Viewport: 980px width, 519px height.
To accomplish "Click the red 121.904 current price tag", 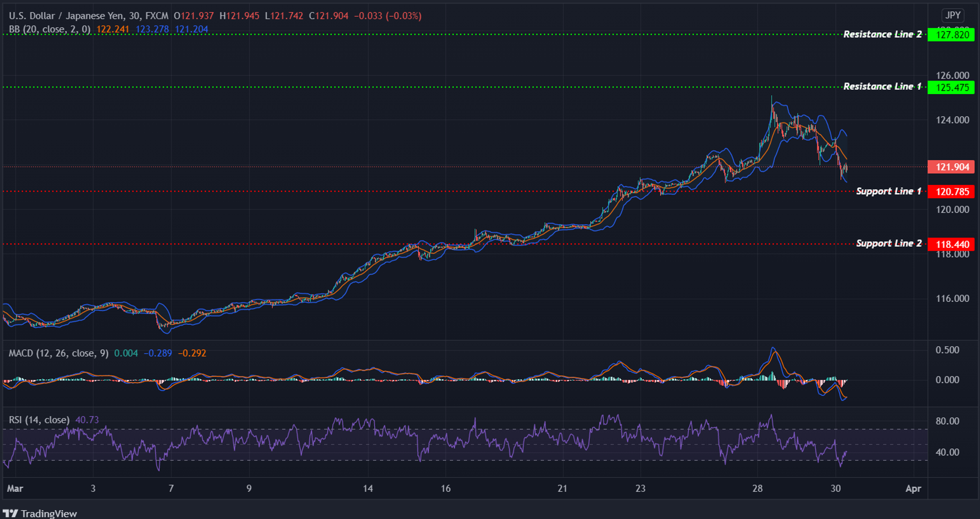I will [952, 167].
